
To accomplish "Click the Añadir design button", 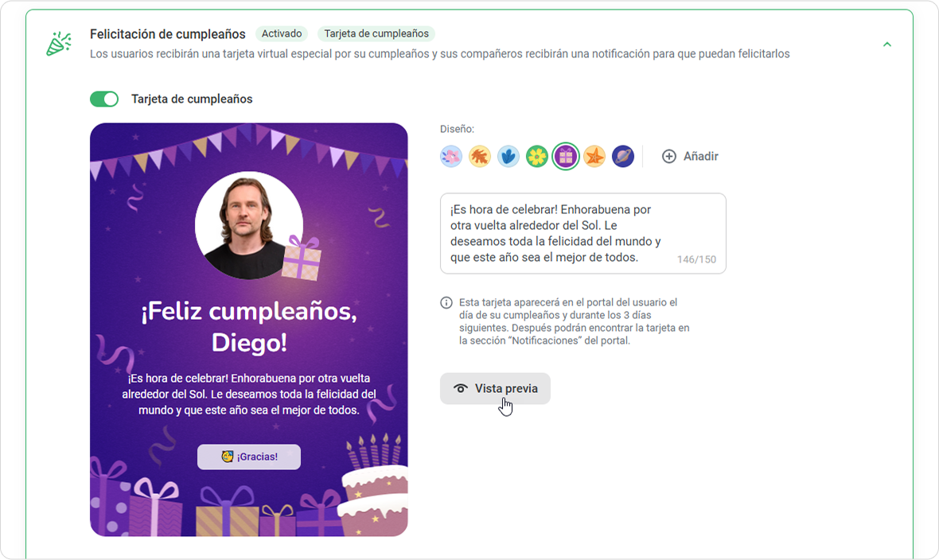I will click(690, 157).
